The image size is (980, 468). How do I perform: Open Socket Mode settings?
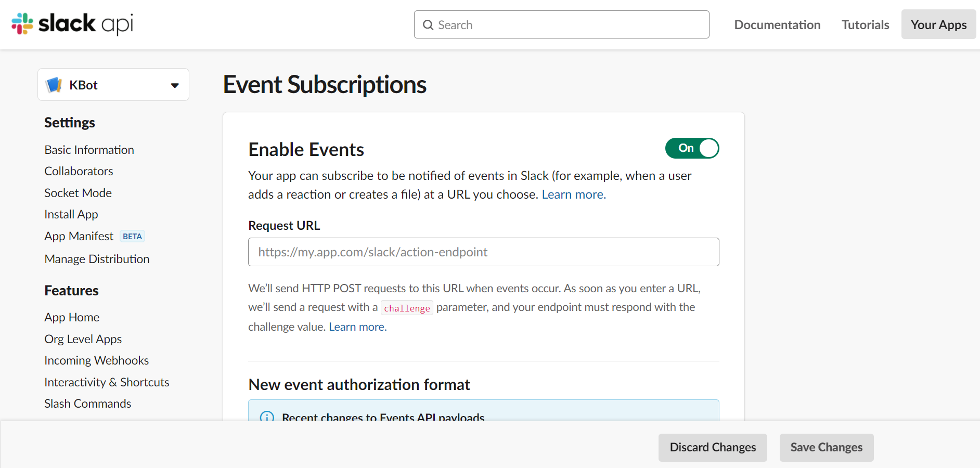pyautogui.click(x=78, y=193)
